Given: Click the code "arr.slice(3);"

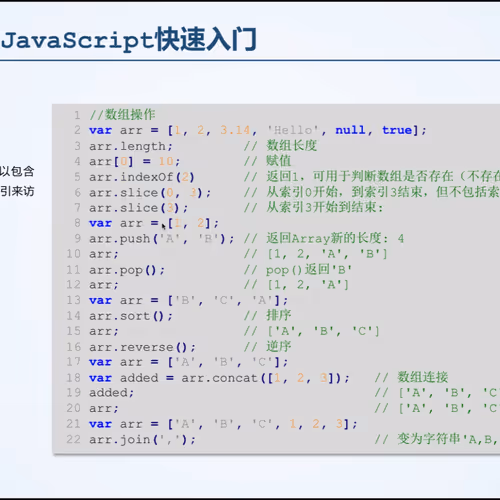Looking at the screenshot, I should point(138,208).
